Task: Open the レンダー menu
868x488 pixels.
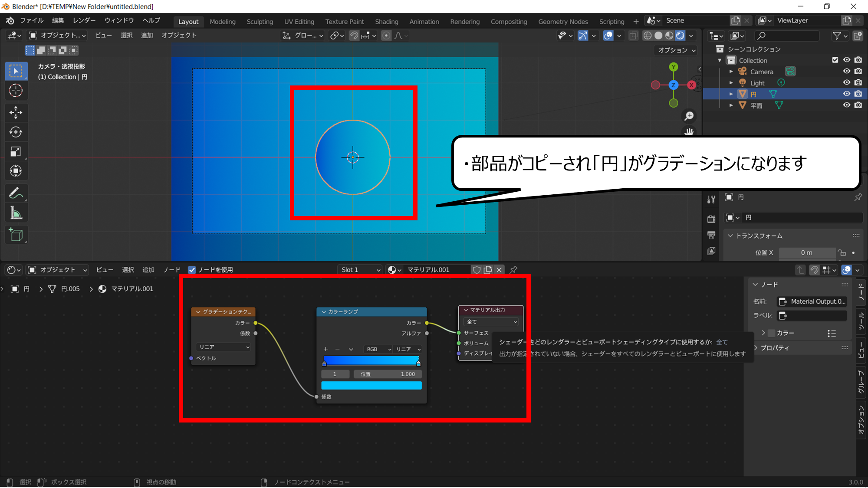Action: click(x=84, y=20)
